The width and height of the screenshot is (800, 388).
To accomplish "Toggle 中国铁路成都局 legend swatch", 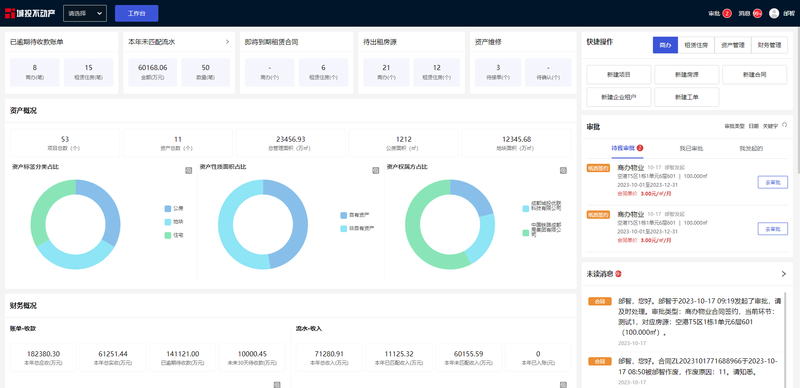I will point(526,233).
